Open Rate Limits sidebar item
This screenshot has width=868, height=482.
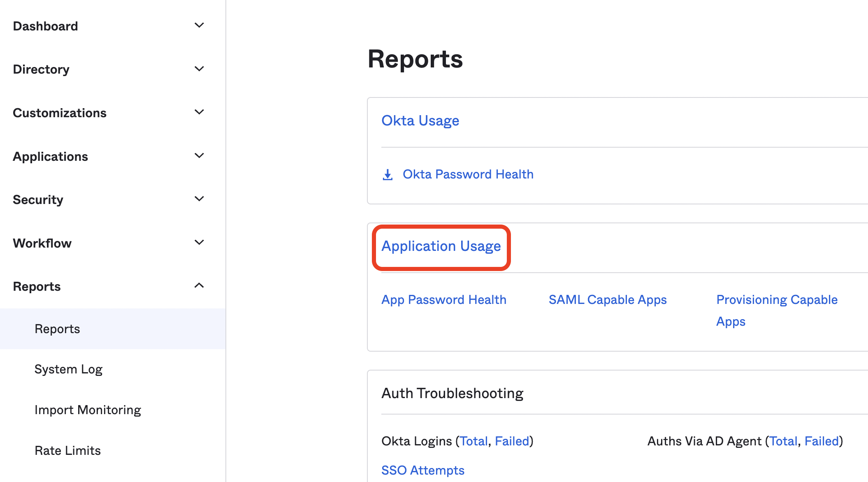(67, 451)
